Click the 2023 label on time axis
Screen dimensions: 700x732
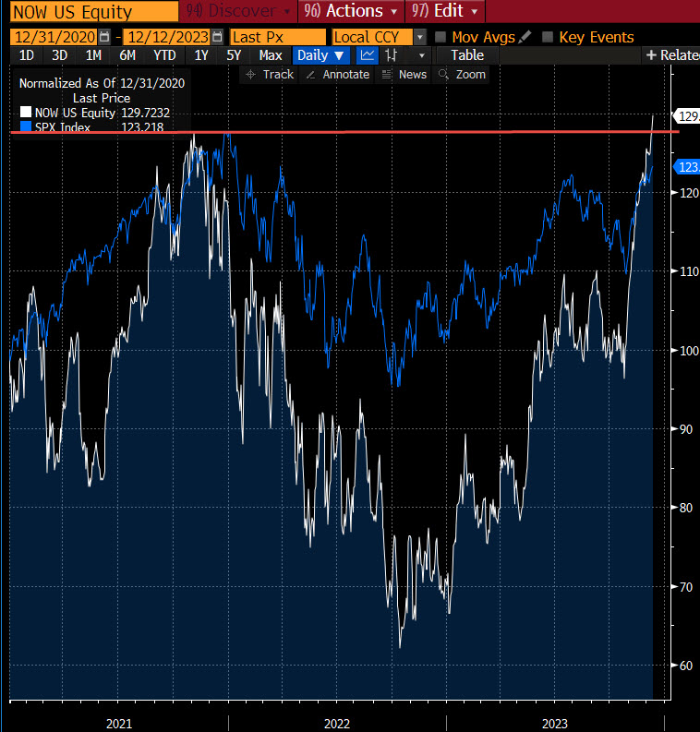555,724
